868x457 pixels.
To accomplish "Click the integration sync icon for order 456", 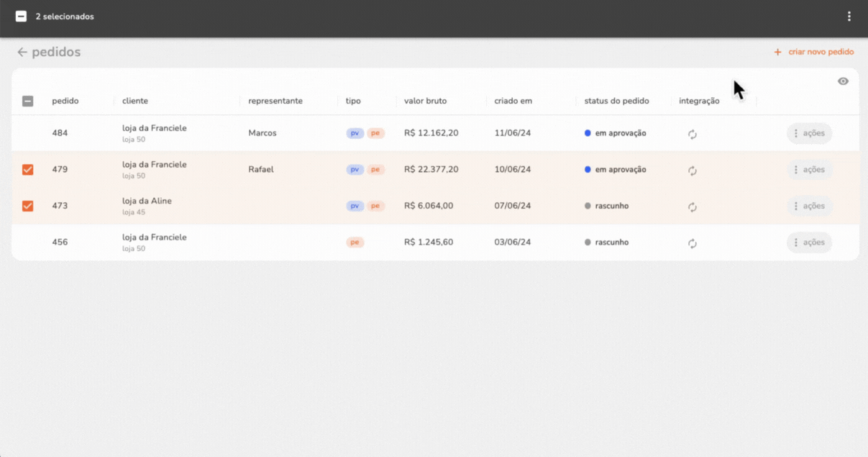I will point(693,243).
